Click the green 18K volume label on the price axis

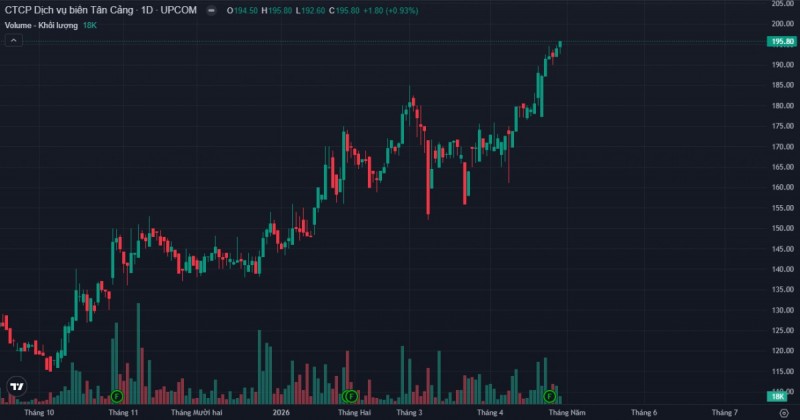(779, 397)
